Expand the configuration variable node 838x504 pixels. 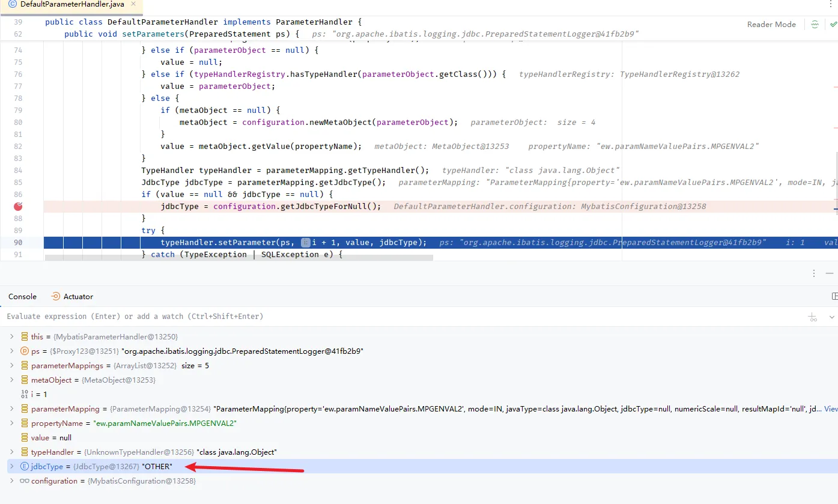tap(11, 481)
